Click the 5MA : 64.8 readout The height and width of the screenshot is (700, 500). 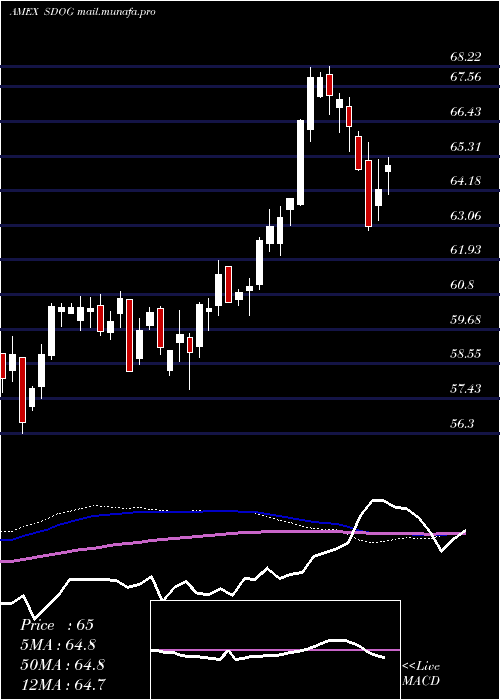[58, 644]
